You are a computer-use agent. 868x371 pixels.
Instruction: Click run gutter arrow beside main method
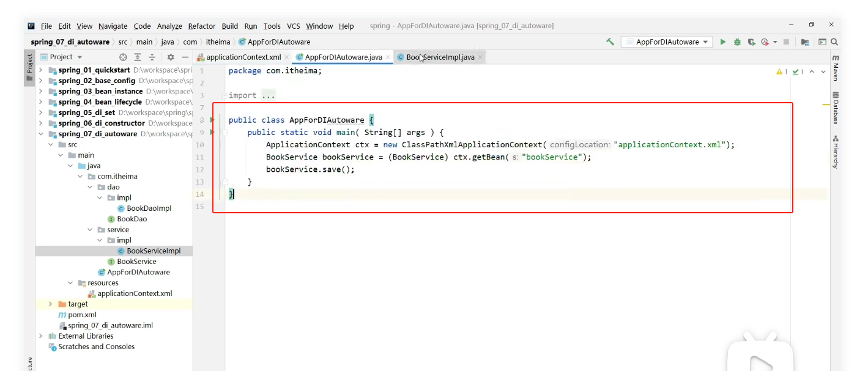pyautogui.click(x=212, y=132)
